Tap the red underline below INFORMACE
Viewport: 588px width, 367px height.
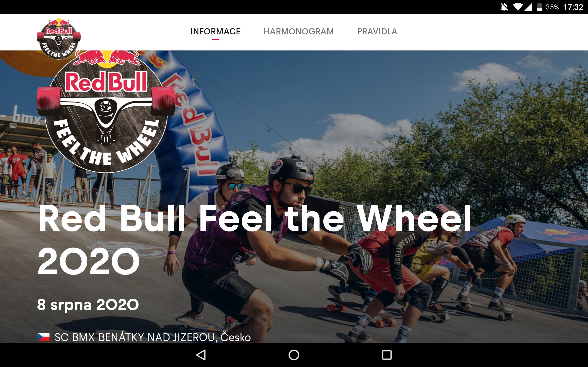(x=215, y=39)
